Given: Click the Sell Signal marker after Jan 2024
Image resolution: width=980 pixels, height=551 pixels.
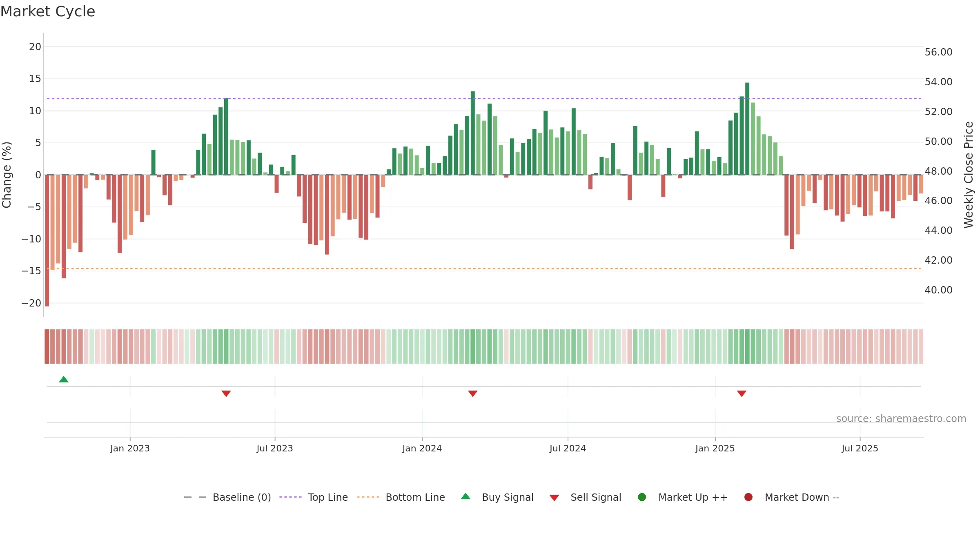Looking at the screenshot, I should (473, 393).
